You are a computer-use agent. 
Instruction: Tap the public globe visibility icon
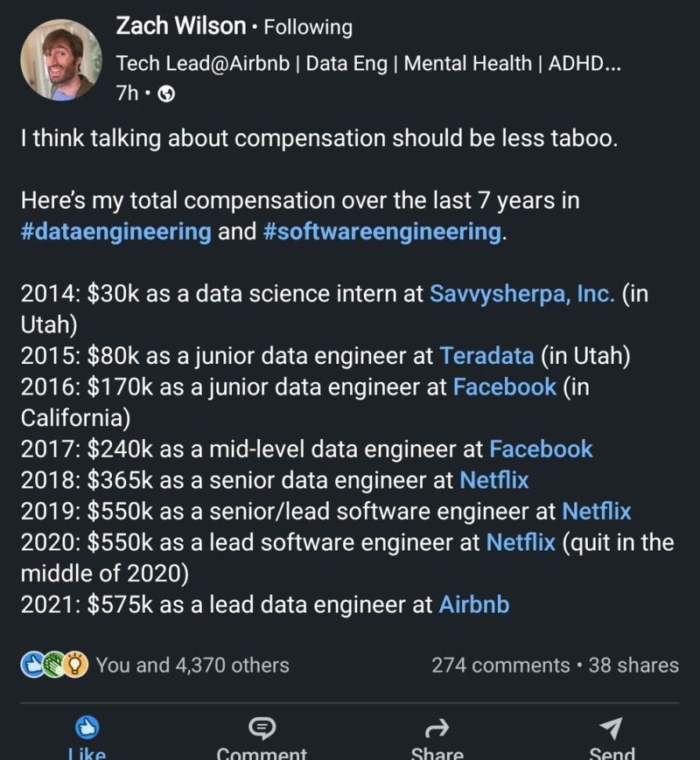click(x=166, y=94)
